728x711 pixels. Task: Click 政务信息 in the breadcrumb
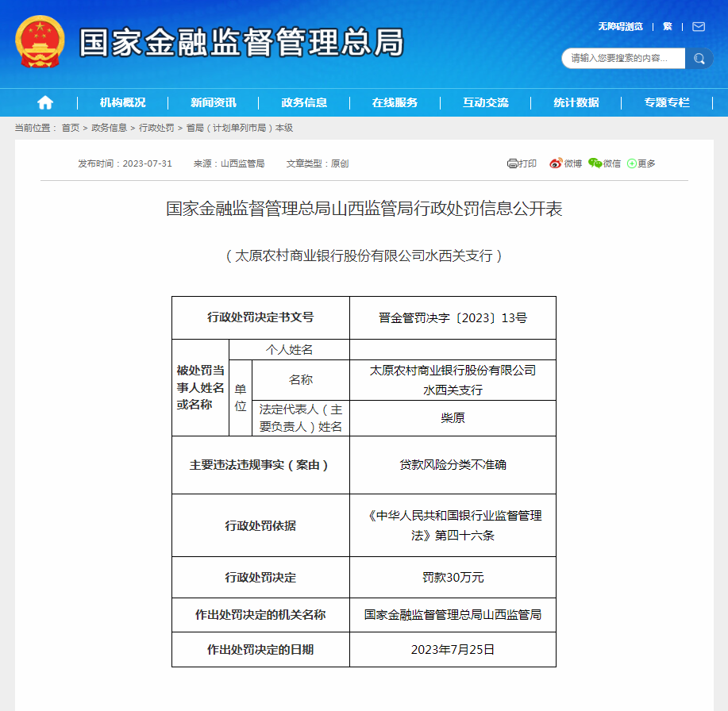pyautogui.click(x=109, y=128)
